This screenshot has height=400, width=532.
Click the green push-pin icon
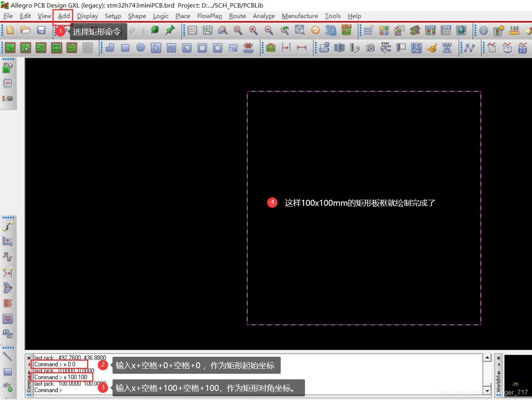170,30
